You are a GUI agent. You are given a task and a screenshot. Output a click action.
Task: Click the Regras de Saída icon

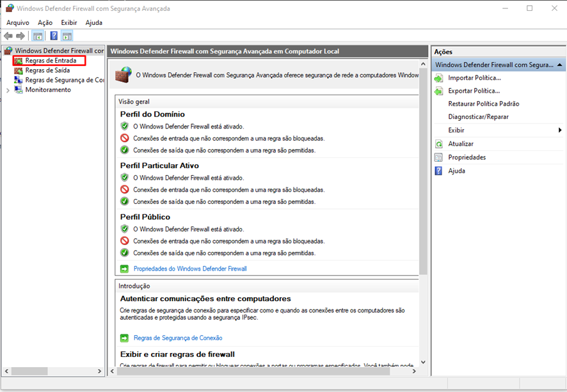pos(19,70)
